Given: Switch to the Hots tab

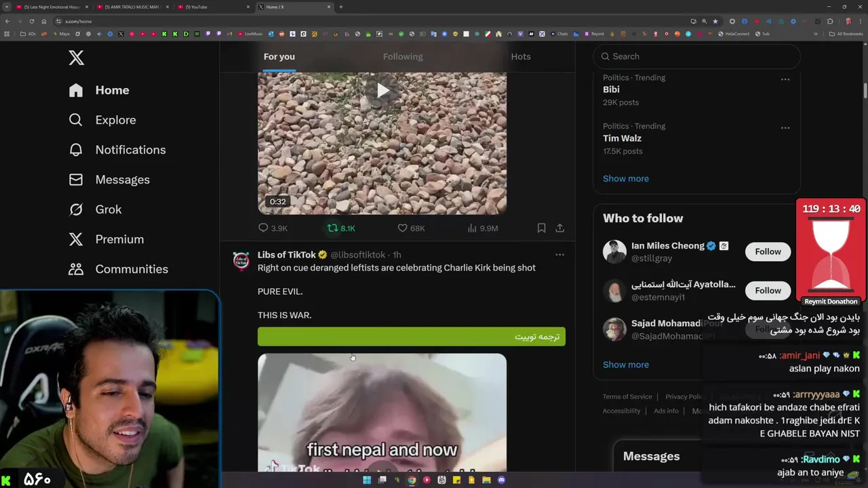Looking at the screenshot, I should coord(521,56).
